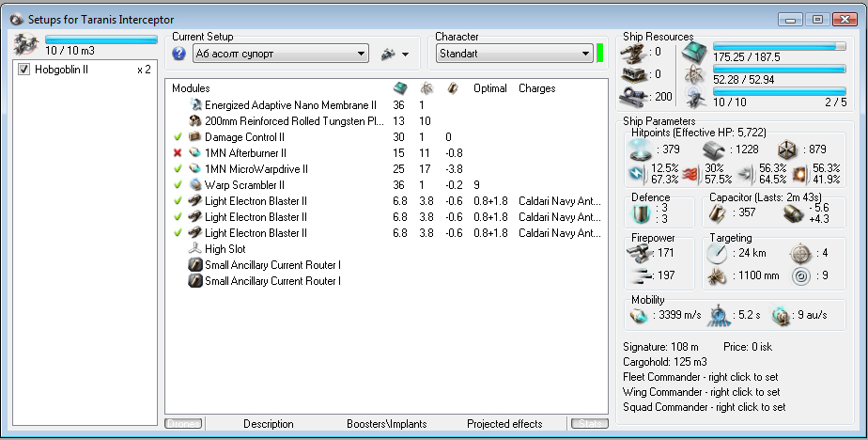Image resolution: width=868 pixels, height=440 pixels.
Task: Open the Projected effects tab
Action: [504, 424]
